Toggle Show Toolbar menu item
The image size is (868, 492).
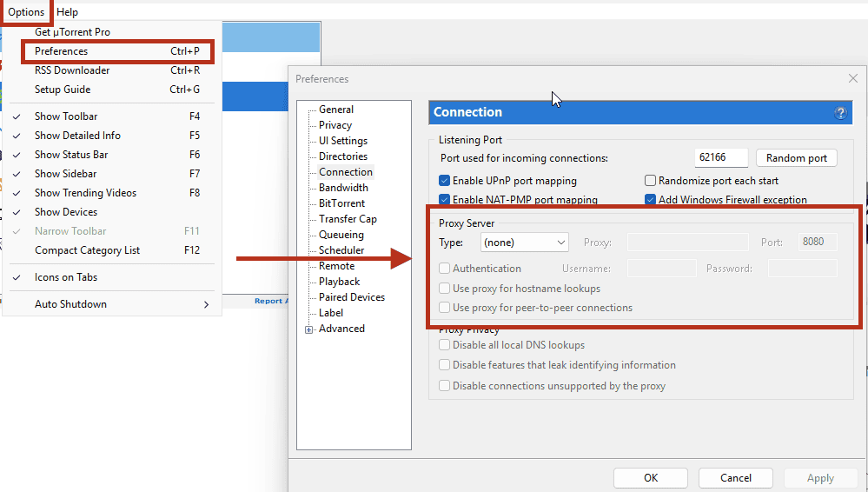click(x=112, y=116)
